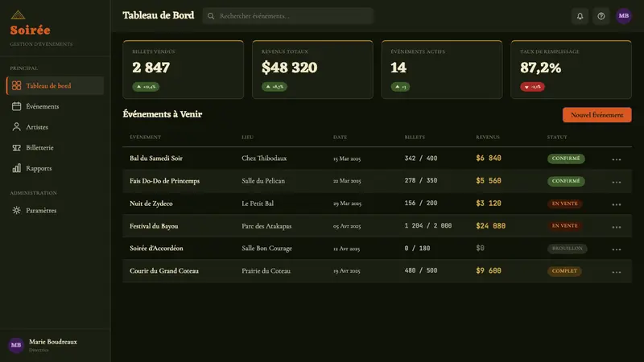Viewport: 644px width, 362px height.
Task: Click the Marie Boudreaux name in sidebar footer
Action: tap(53, 341)
